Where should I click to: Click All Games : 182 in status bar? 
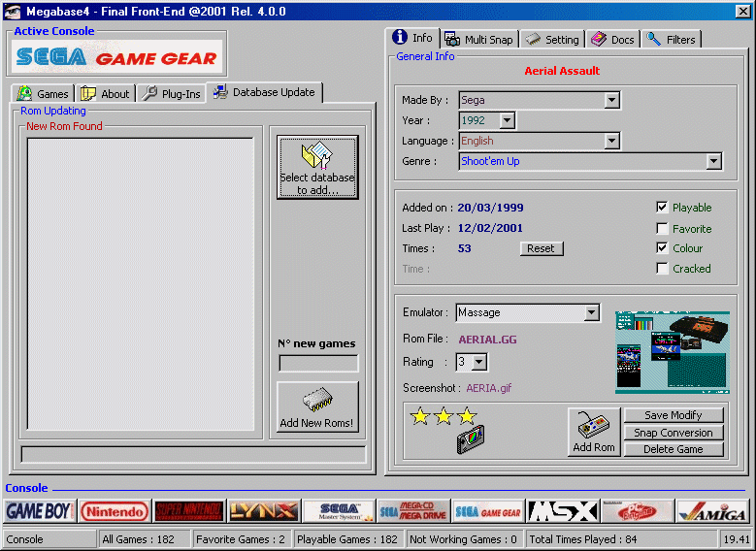tap(145, 539)
